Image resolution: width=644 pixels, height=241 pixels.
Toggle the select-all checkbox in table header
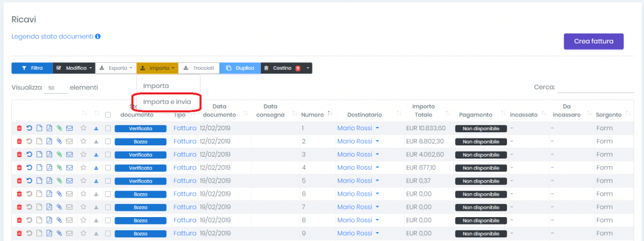(x=108, y=115)
